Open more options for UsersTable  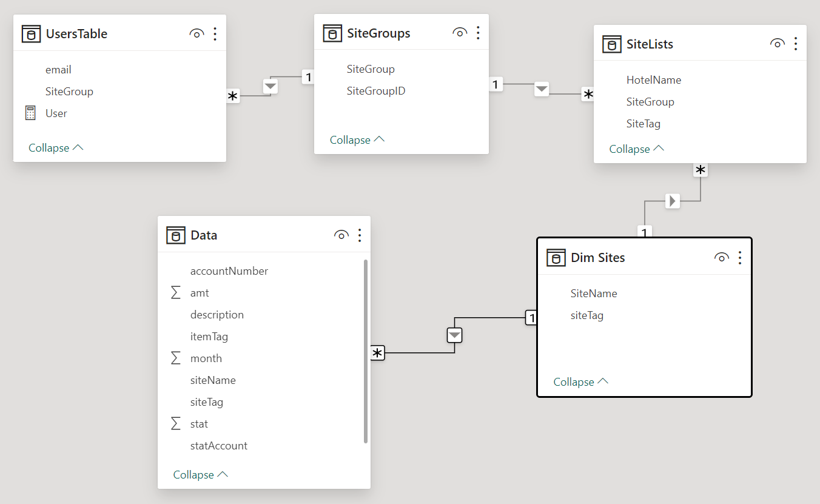pos(215,34)
